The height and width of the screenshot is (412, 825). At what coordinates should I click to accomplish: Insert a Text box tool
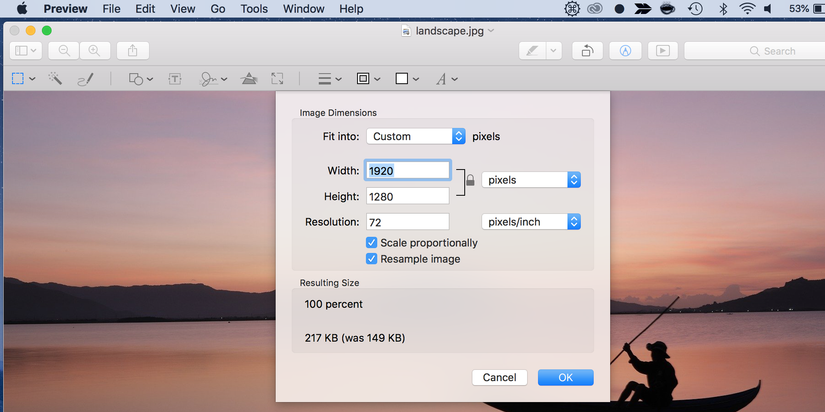coord(175,79)
